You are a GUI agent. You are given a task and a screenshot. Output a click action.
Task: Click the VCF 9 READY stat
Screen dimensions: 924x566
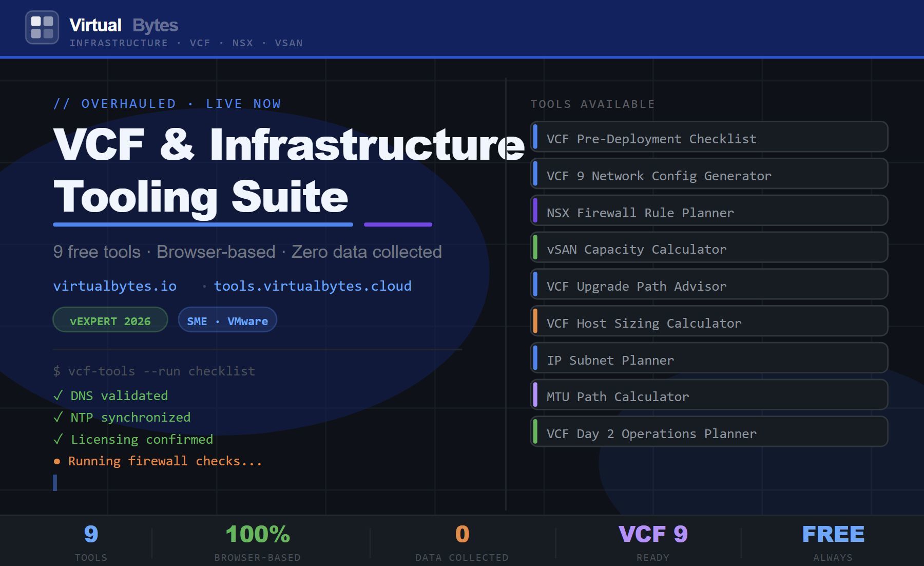653,542
